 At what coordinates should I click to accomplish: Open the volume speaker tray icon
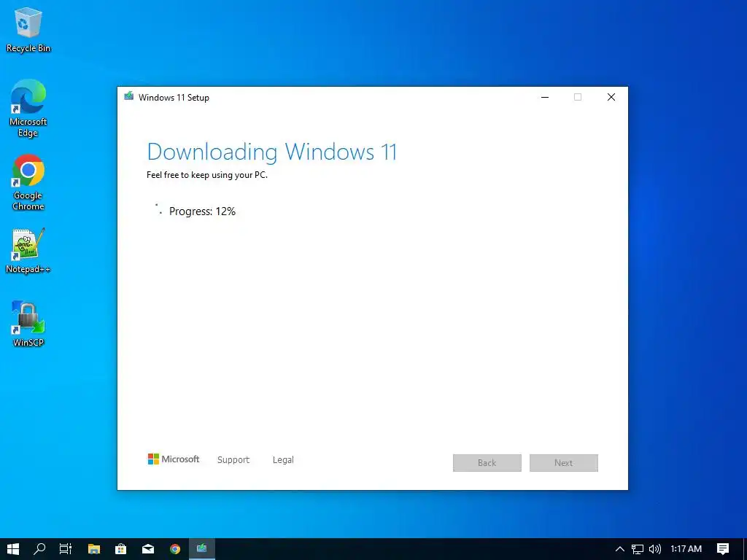[655, 549]
